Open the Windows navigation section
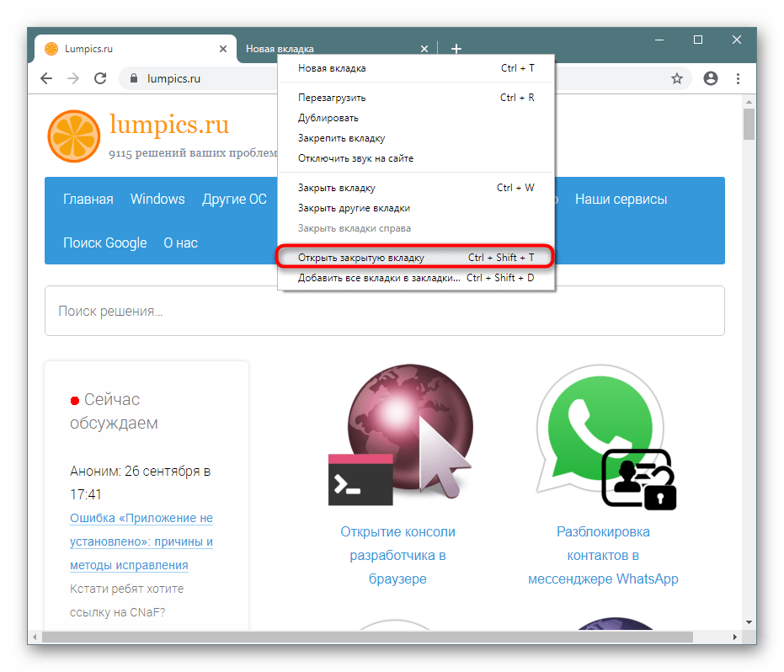The width and height of the screenshot is (784, 672). click(157, 199)
